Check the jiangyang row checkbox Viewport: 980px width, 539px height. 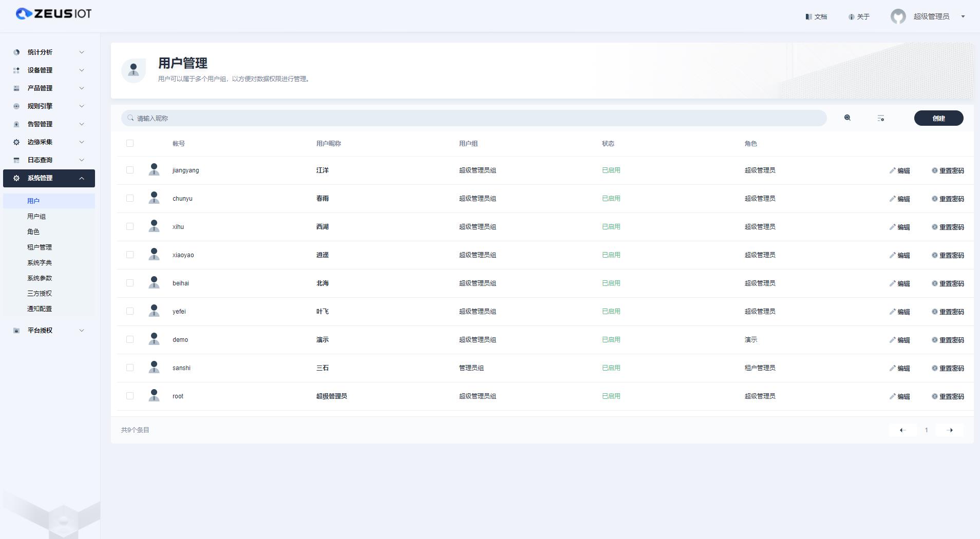click(x=130, y=170)
